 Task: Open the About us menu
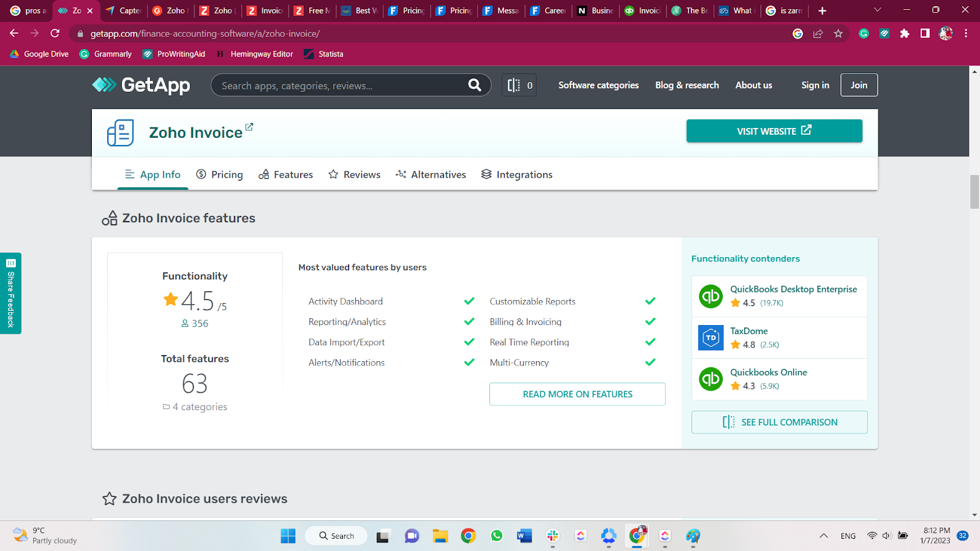[x=754, y=85]
